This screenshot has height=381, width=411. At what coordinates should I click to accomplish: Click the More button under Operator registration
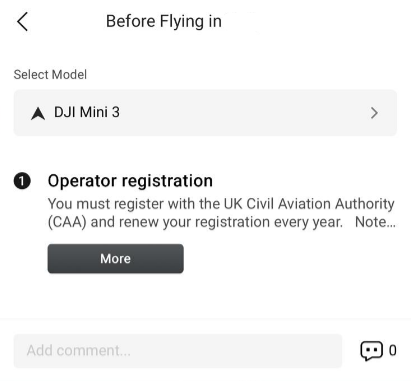[x=115, y=259]
